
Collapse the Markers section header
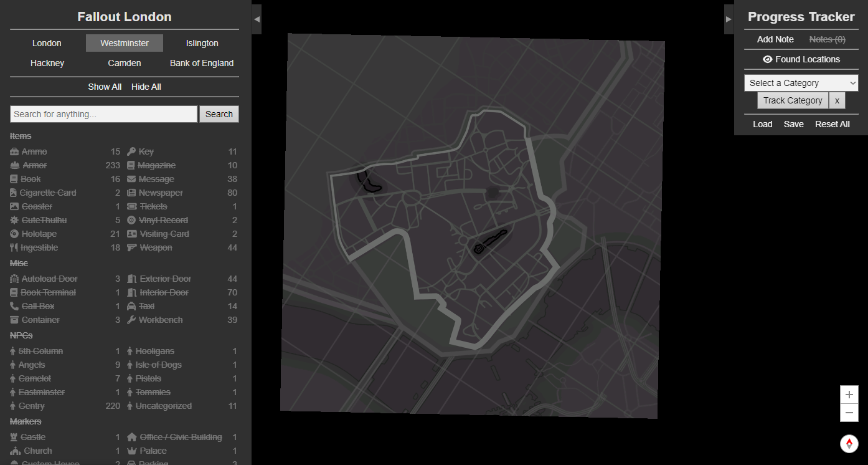(x=26, y=421)
